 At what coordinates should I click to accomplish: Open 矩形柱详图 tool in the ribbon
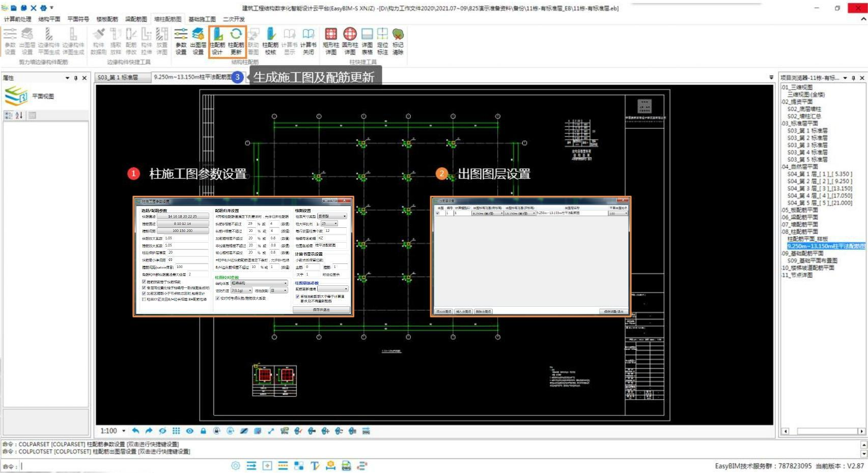[x=331, y=35]
